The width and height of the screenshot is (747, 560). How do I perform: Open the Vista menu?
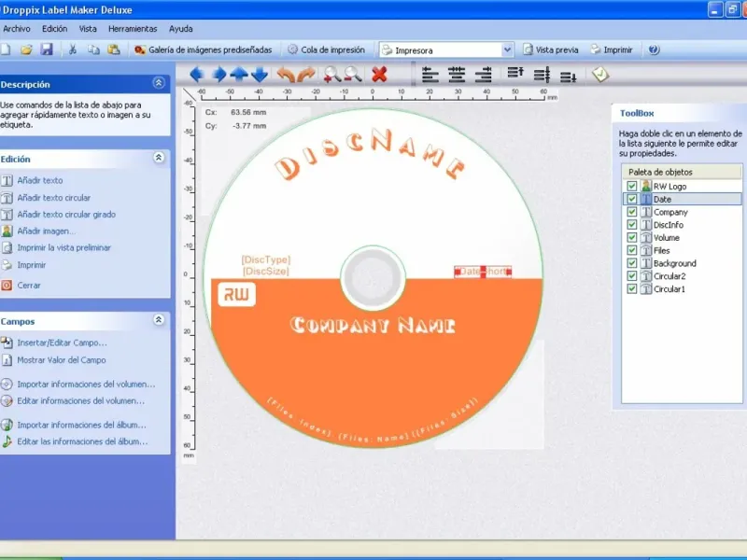(x=88, y=29)
